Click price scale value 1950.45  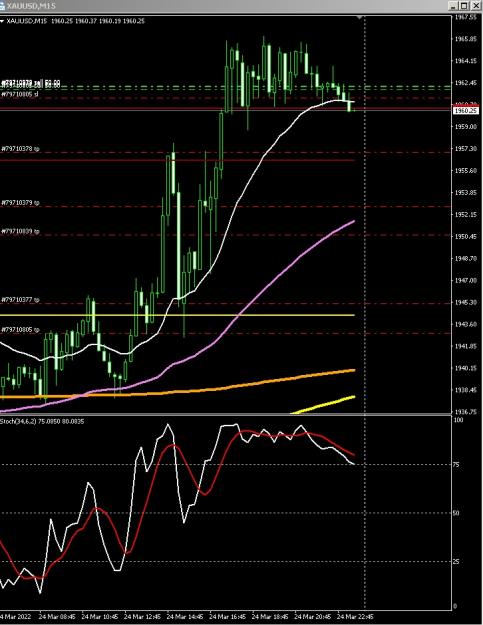click(x=465, y=237)
